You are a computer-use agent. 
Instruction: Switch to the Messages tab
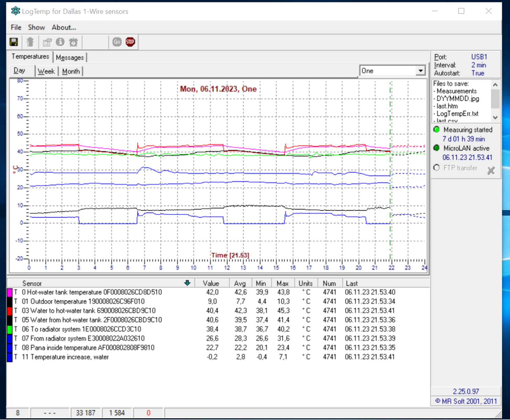70,57
